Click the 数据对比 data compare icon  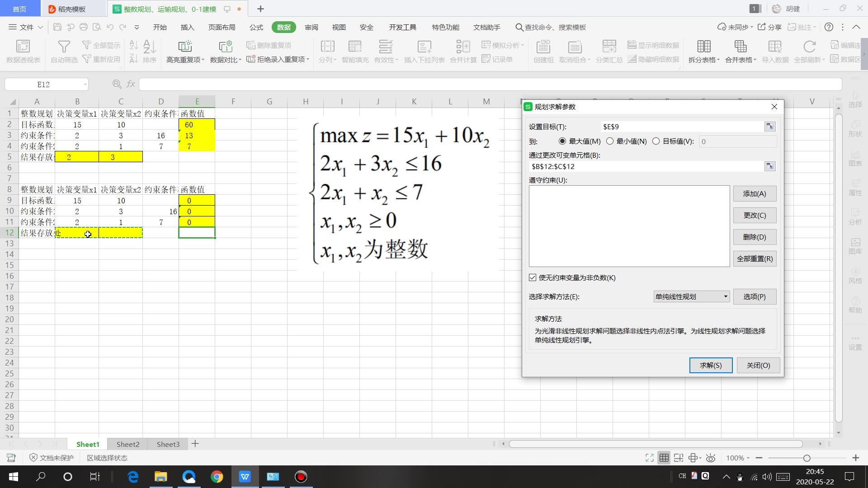[x=225, y=47]
